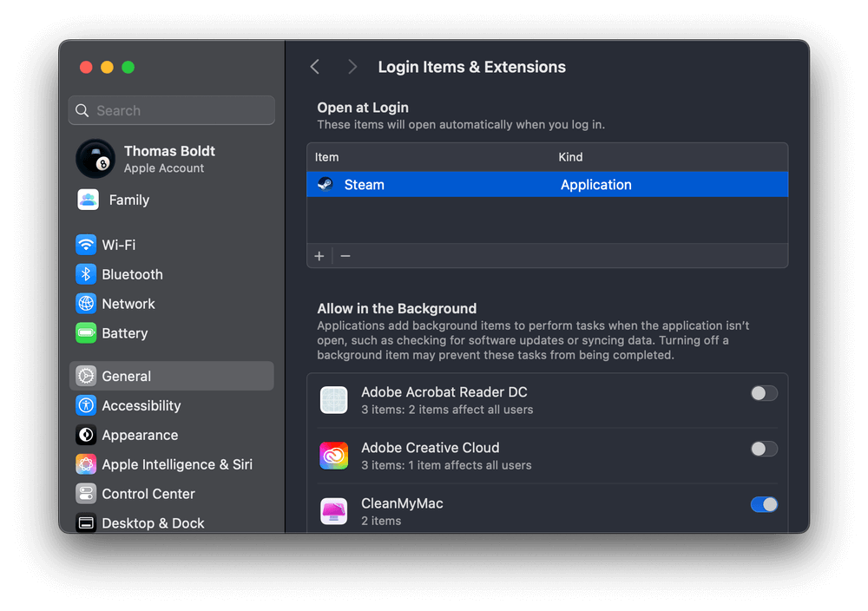
Task: Click the yellow minimize window button
Action: 107,67
